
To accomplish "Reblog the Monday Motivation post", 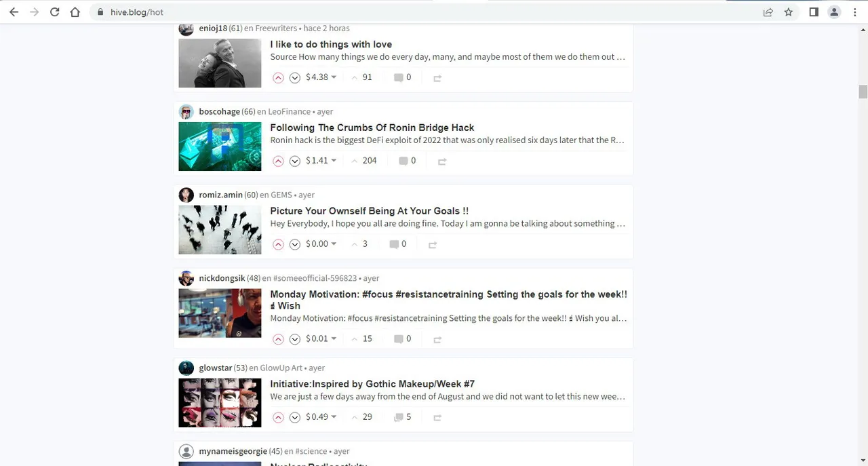I will coord(437,339).
